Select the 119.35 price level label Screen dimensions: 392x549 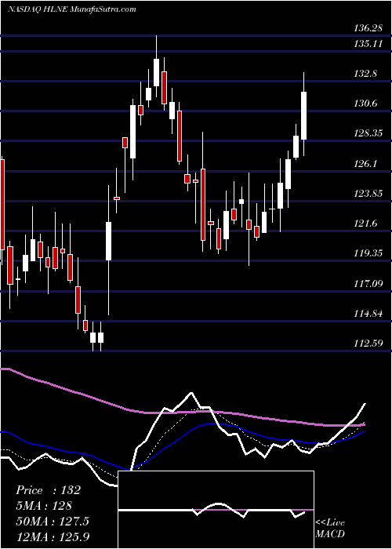coord(368,253)
